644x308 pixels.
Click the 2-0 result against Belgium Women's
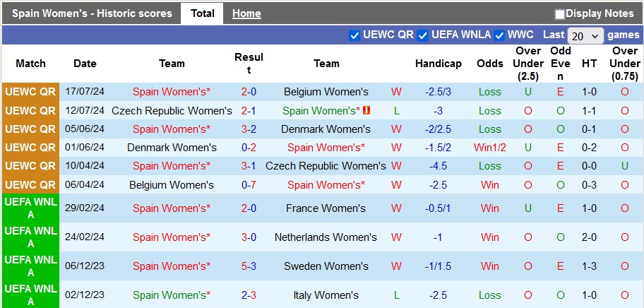[249, 92]
